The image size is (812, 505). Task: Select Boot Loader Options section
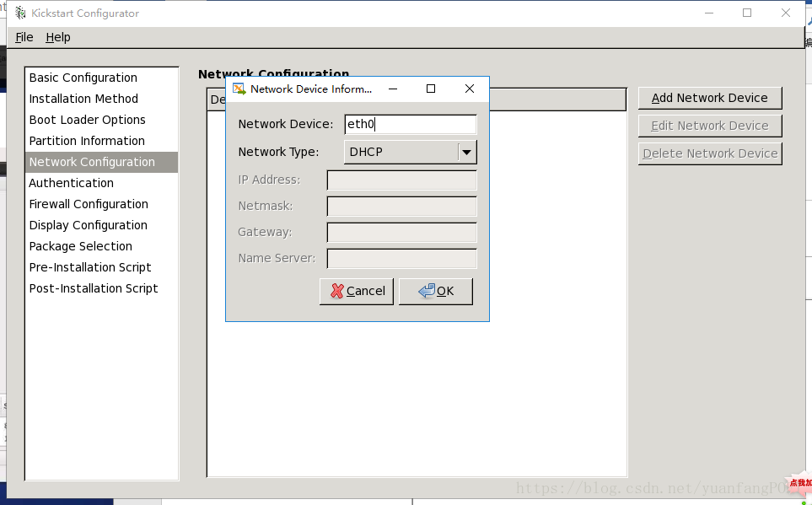click(101, 120)
